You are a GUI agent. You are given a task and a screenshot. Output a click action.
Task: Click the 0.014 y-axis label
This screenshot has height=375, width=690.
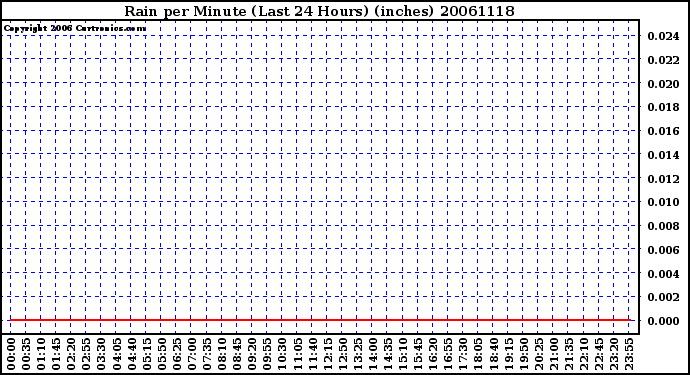(x=663, y=155)
